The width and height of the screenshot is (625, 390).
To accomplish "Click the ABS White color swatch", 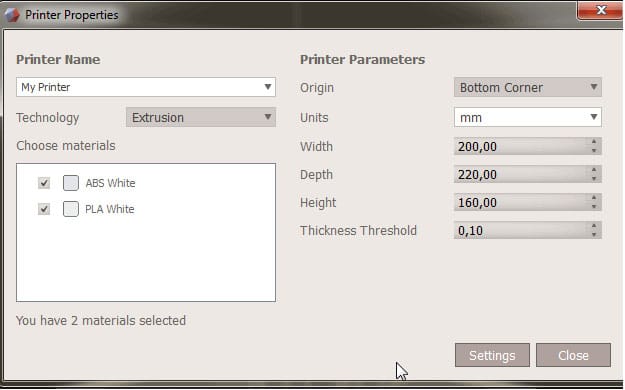I will click(x=71, y=183).
